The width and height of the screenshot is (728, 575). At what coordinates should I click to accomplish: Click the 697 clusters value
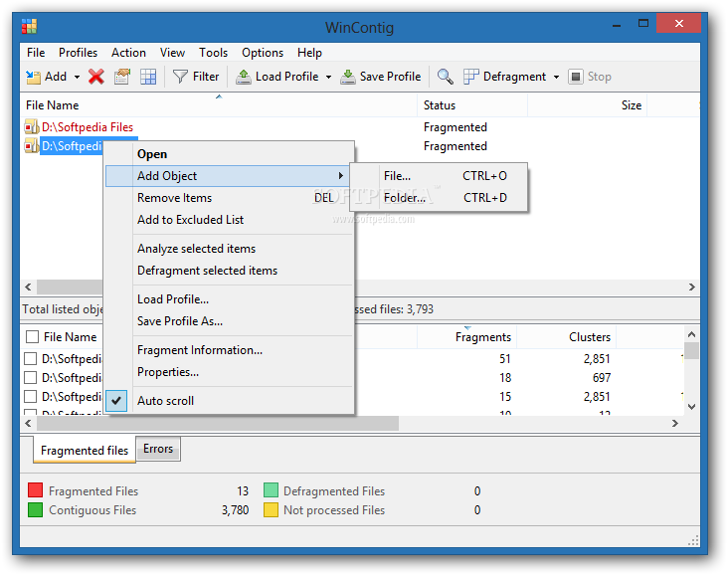tap(602, 378)
